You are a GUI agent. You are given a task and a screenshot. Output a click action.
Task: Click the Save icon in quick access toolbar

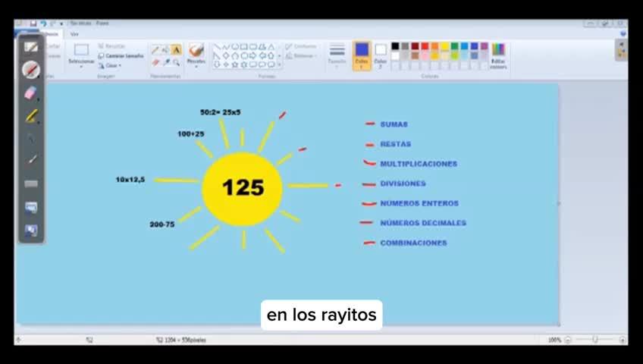coord(33,24)
